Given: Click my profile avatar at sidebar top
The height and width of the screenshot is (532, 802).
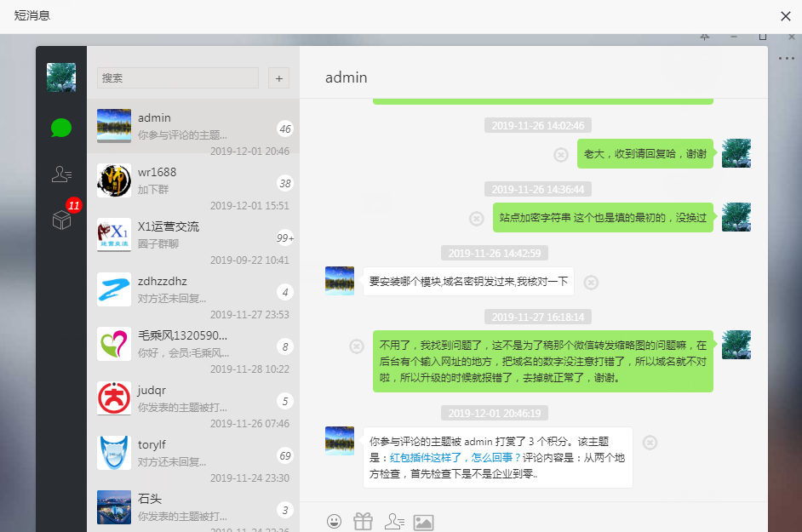Looking at the screenshot, I should [61, 77].
